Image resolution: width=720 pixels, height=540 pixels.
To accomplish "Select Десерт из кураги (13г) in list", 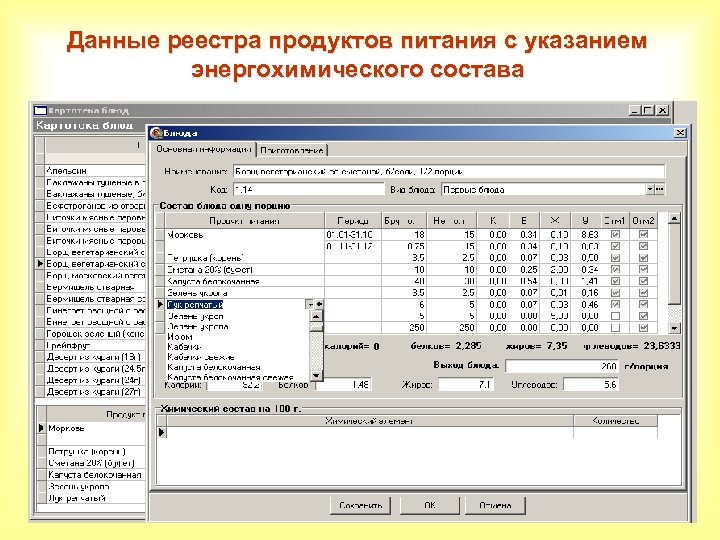I will click(95, 357).
